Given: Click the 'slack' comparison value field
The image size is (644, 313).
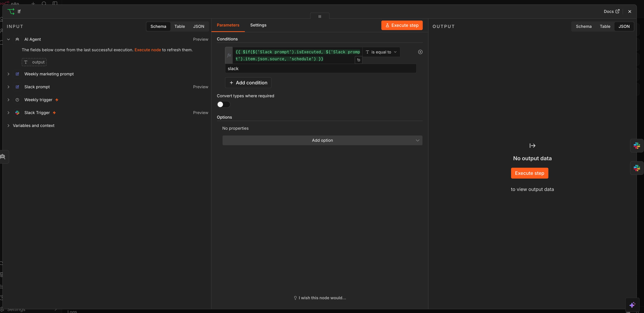Looking at the screenshot, I should (321, 69).
